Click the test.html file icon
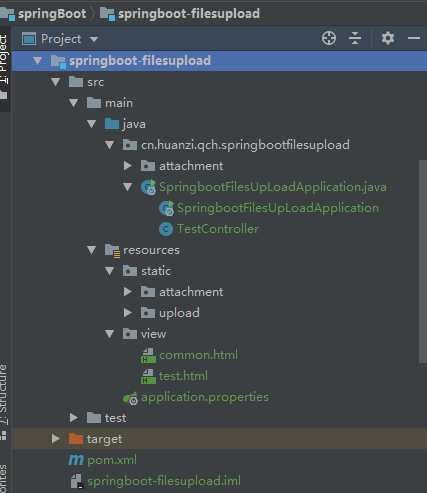The image size is (427, 493). [148, 376]
